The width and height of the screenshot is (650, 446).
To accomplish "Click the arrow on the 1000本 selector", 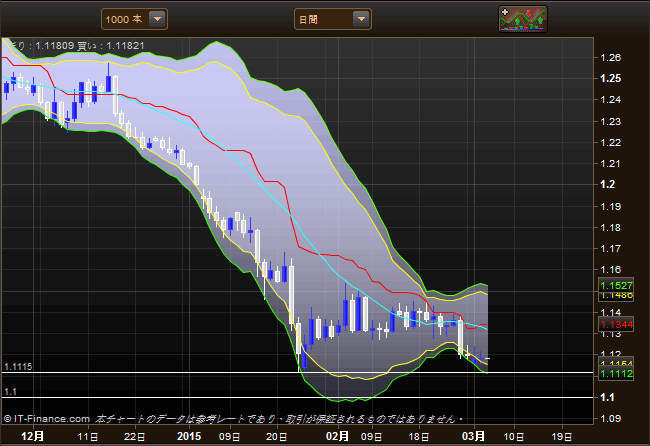I will point(157,19).
